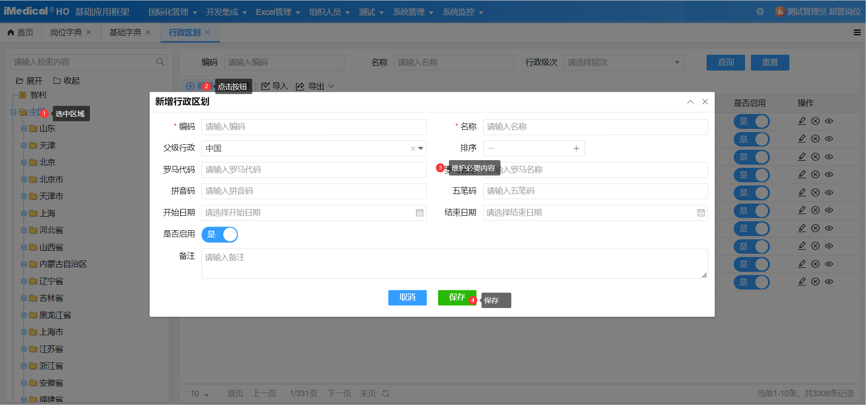Open the 父级行政 dropdown showing 中国
The image size is (868, 408).
pos(420,148)
